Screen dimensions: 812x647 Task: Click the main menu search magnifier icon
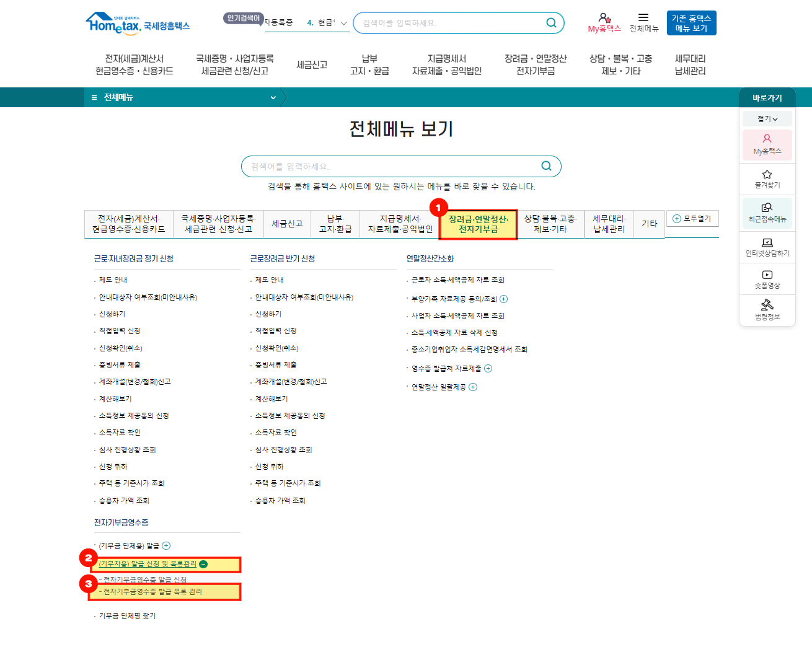tap(546, 166)
